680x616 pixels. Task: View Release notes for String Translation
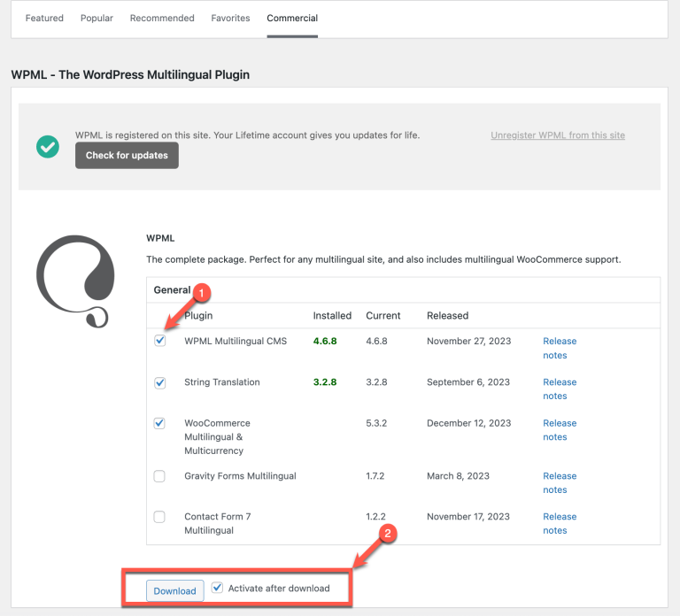click(559, 389)
